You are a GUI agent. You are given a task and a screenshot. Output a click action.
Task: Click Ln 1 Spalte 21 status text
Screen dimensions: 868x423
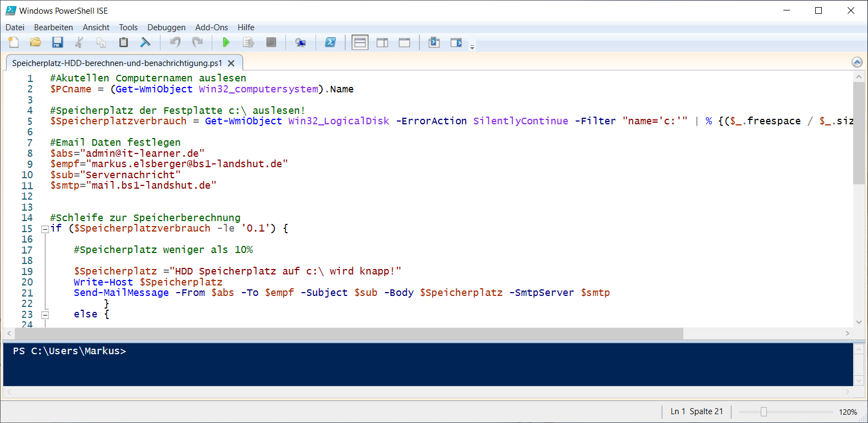coord(696,411)
